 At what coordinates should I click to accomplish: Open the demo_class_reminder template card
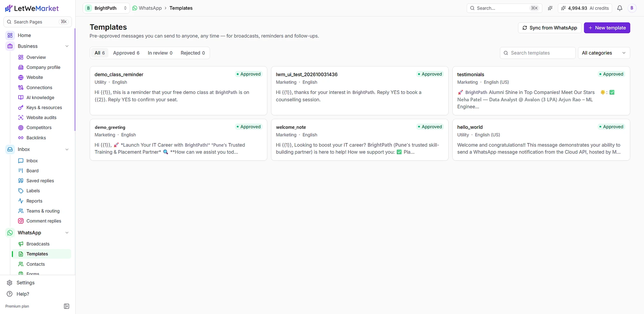pos(178,91)
